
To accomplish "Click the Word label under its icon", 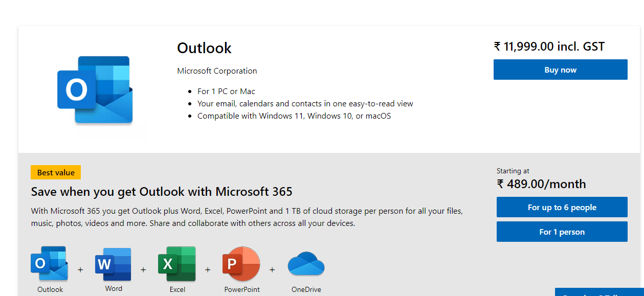I will point(113,288).
